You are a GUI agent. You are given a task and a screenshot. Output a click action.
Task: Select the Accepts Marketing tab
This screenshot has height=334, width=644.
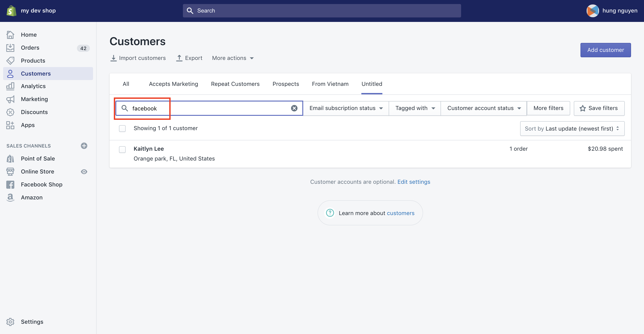click(173, 84)
